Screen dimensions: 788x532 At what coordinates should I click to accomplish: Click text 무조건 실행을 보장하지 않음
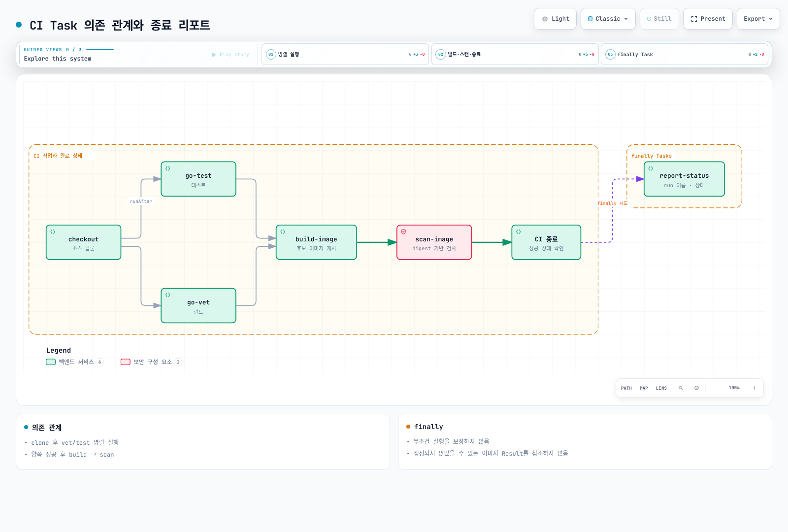pos(451,441)
